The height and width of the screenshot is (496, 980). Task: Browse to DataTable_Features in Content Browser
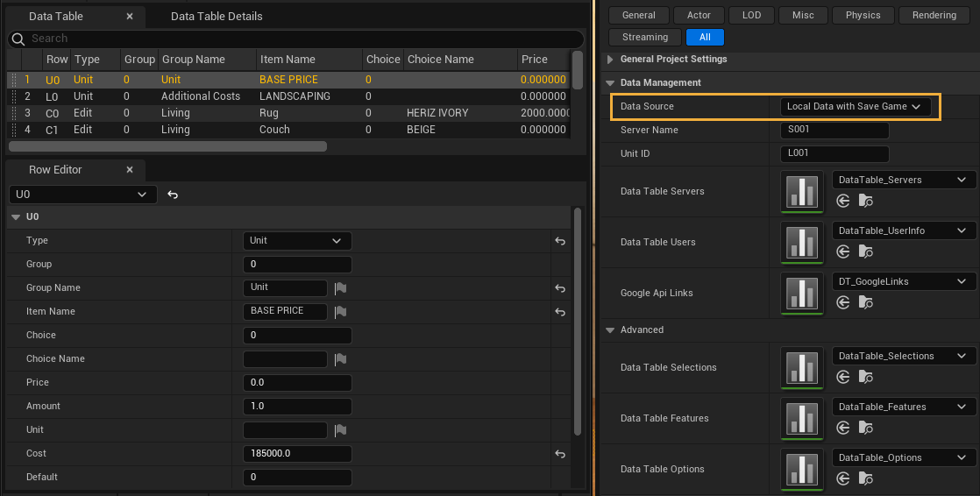pyautogui.click(x=866, y=428)
